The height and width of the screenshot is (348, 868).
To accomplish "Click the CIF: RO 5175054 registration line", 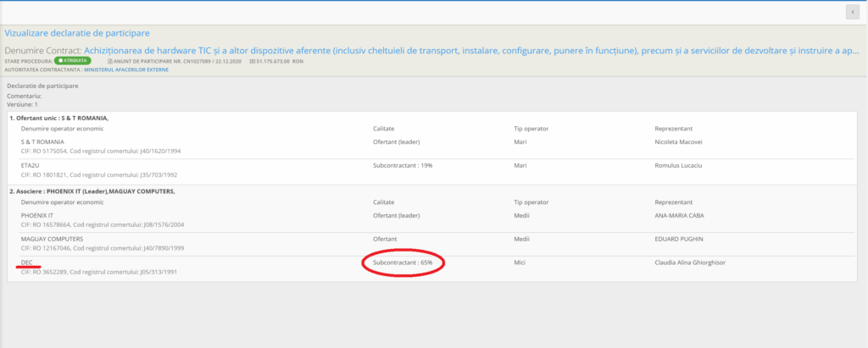I will (101, 151).
